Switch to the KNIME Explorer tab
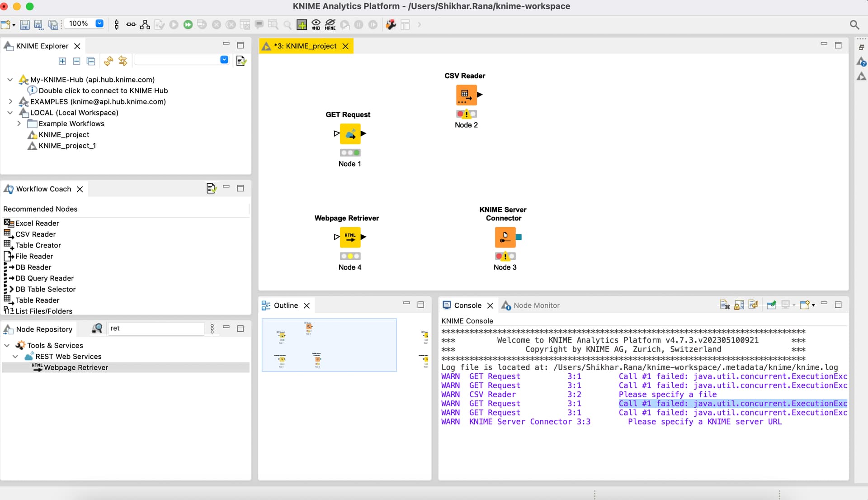This screenshot has width=868, height=500. [x=42, y=46]
